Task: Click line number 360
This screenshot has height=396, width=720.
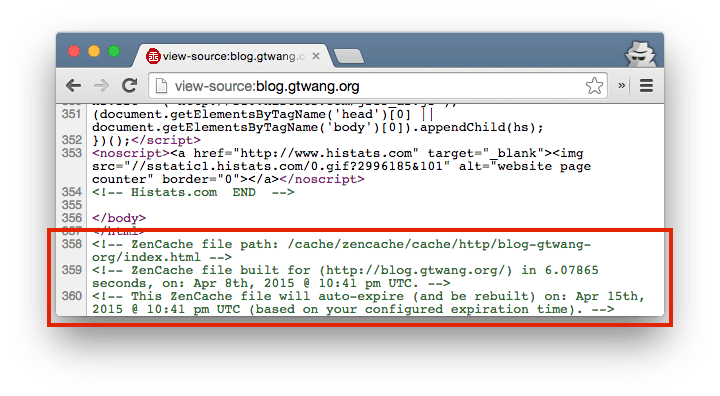Action: click(72, 295)
